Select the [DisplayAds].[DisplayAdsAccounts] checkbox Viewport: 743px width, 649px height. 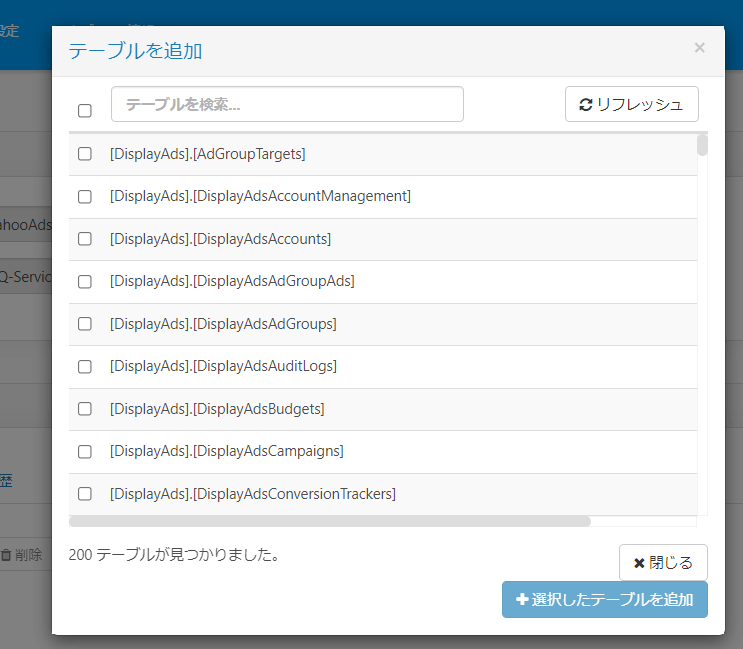[85, 239]
